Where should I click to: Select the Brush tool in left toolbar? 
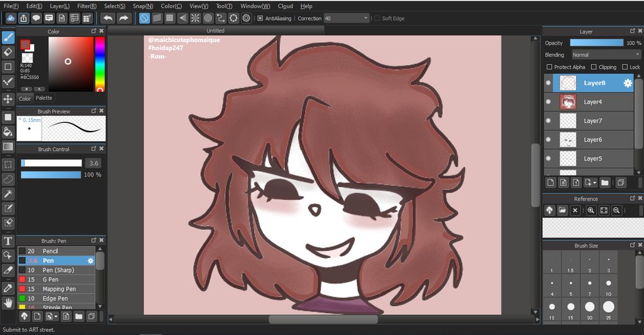pyautogui.click(x=8, y=37)
